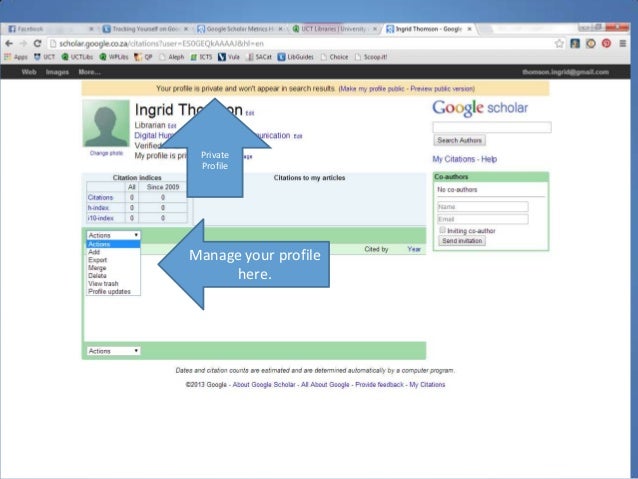This screenshot has width=638, height=479.
Task: Open the UCT bookmark
Action: (x=44, y=57)
